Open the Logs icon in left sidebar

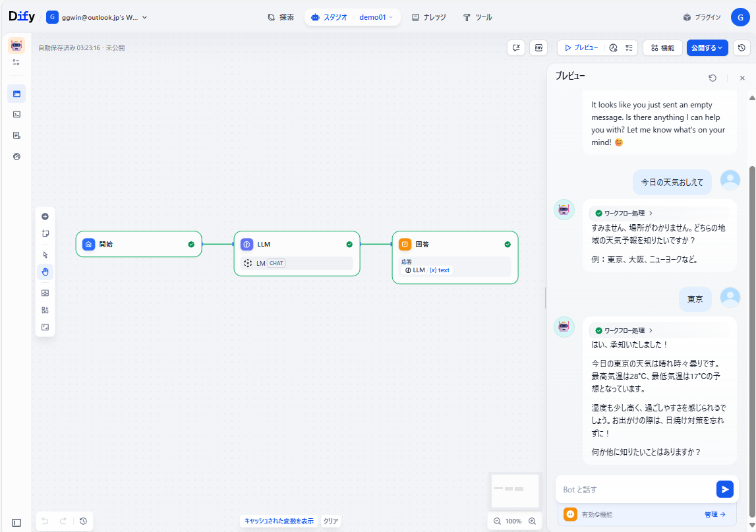click(16, 135)
